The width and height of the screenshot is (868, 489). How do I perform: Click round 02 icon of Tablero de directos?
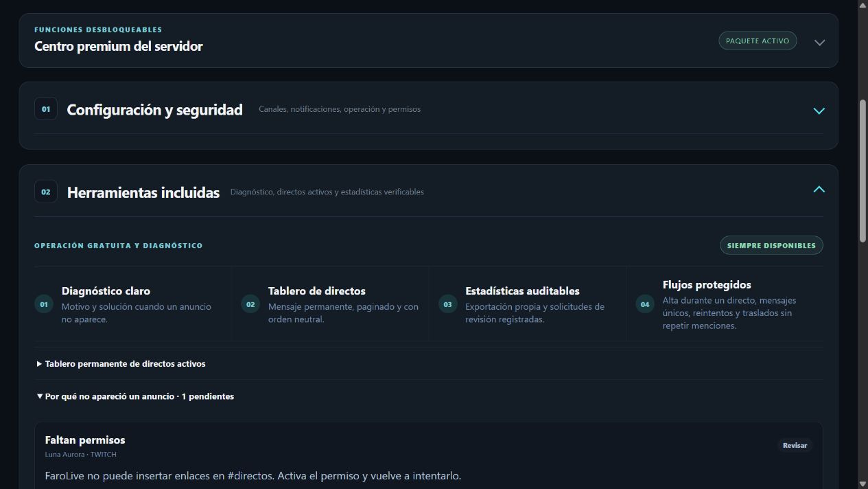[250, 304]
